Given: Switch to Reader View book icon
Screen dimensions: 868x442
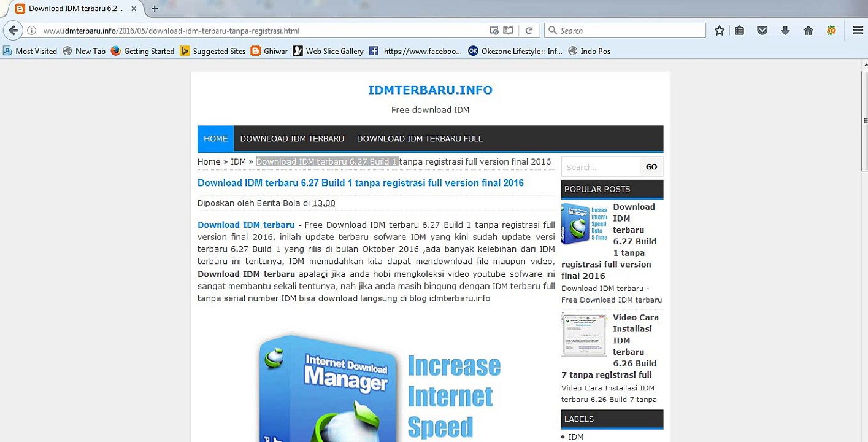Looking at the screenshot, I should coord(508,31).
